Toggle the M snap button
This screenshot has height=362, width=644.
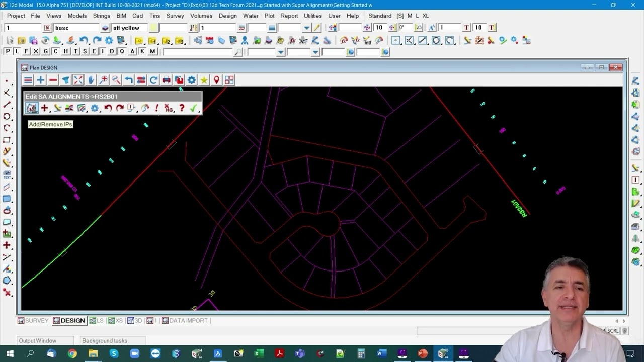tap(152, 52)
